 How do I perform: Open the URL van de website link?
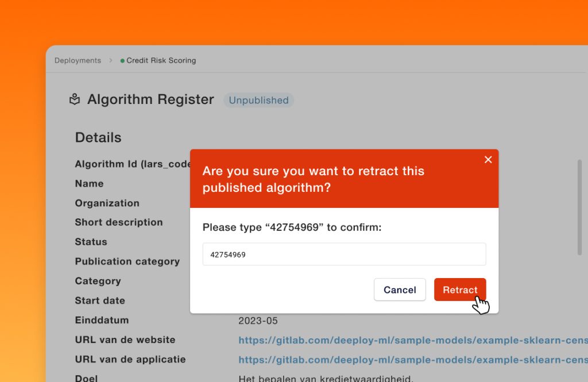[413, 340]
